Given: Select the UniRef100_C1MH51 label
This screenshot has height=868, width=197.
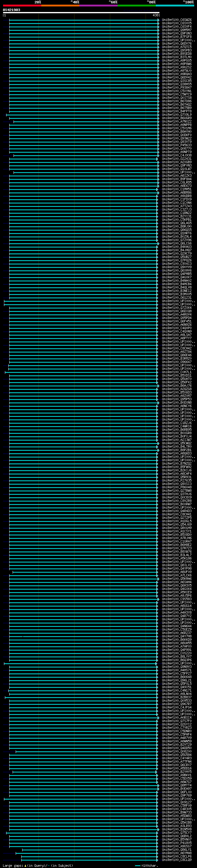Looking at the screenshot, I should pos(177,189).
